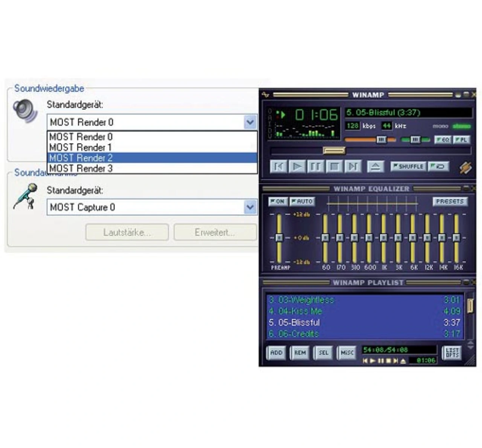Open LIST OPTS menu in playlist

(x=452, y=353)
